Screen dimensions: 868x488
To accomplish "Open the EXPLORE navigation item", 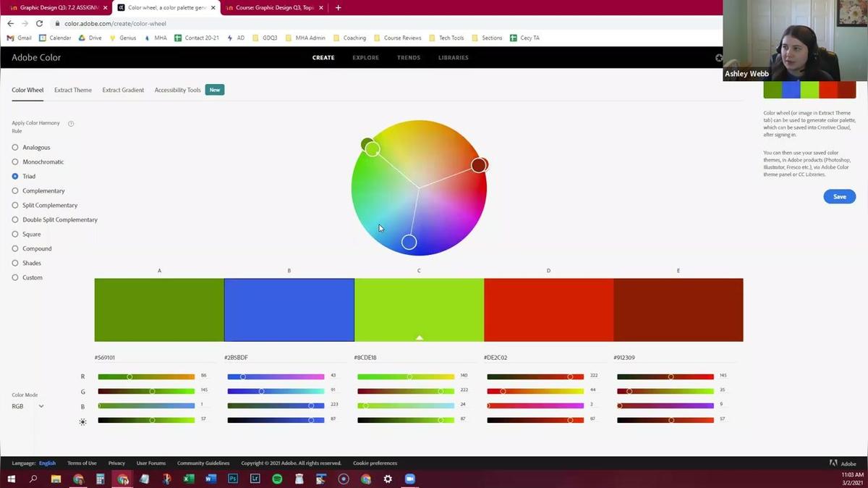I will tap(365, 58).
